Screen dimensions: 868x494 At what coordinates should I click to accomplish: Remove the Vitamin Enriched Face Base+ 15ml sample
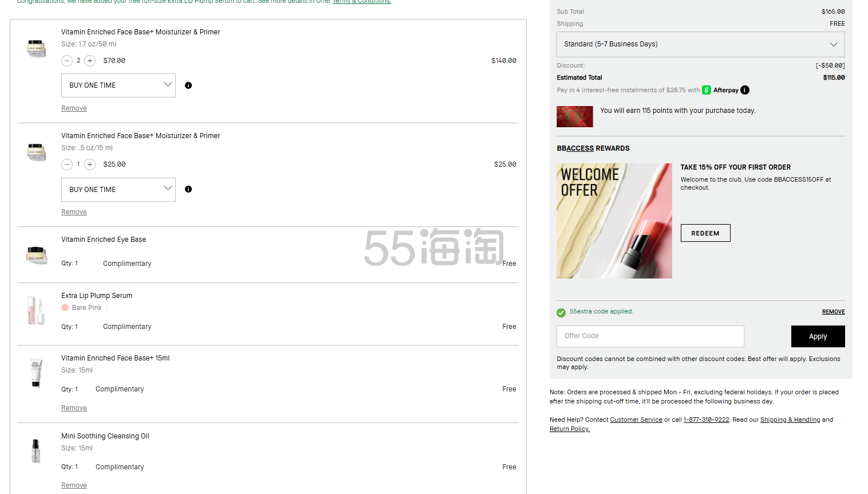tap(74, 408)
